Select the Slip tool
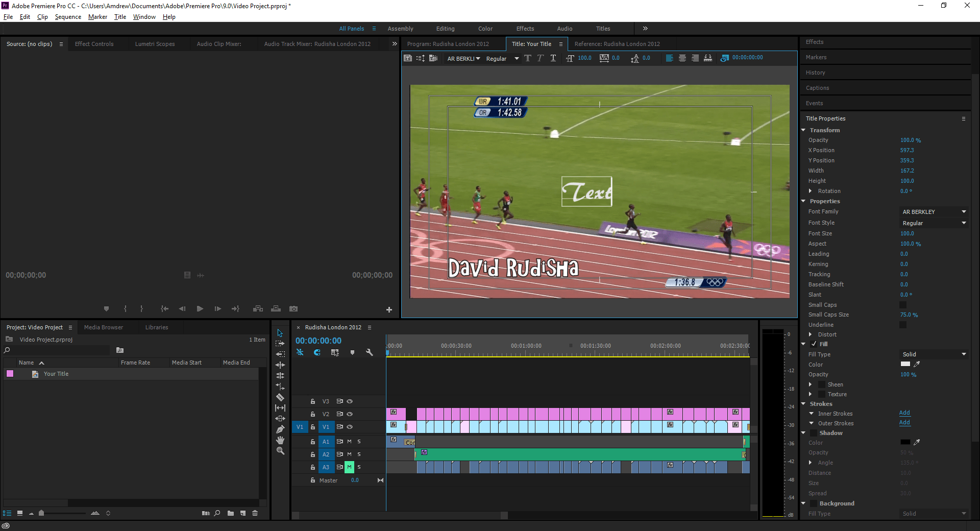Screen dimensions: 980x531 (280, 407)
